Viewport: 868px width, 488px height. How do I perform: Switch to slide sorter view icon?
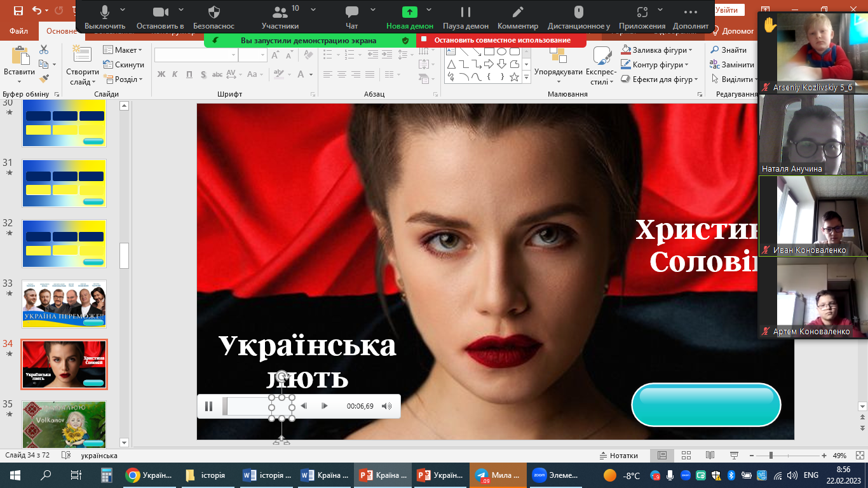click(686, 456)
